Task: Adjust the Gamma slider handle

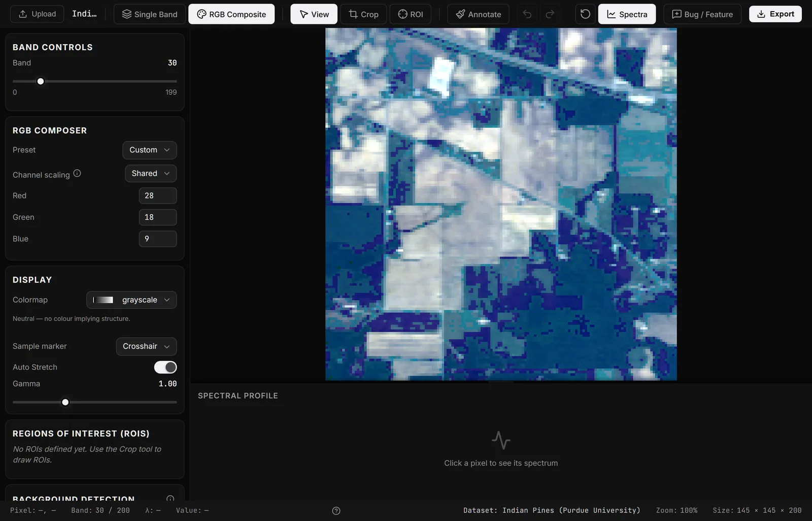Action: point(65,402)
